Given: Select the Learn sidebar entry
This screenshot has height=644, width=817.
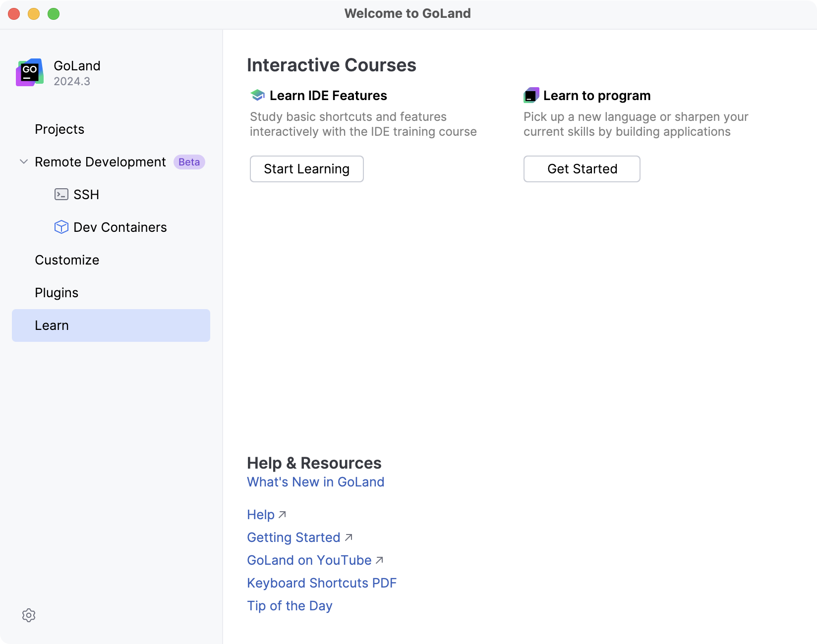Looking at the screenshot, I should click(x=52, y=325).
